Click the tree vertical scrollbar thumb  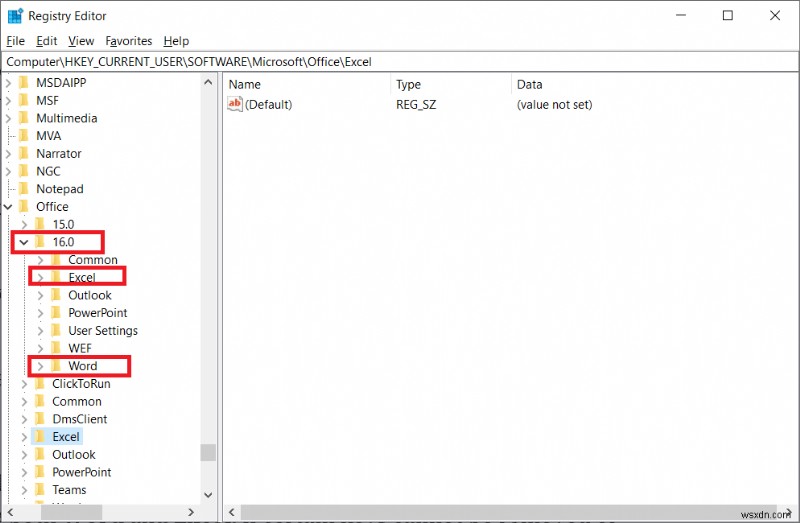208,452
